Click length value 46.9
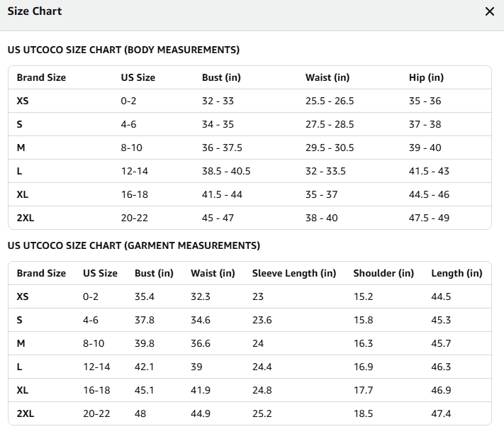The height and width of the screenshot is (434, 504). (x=441, y=390)
